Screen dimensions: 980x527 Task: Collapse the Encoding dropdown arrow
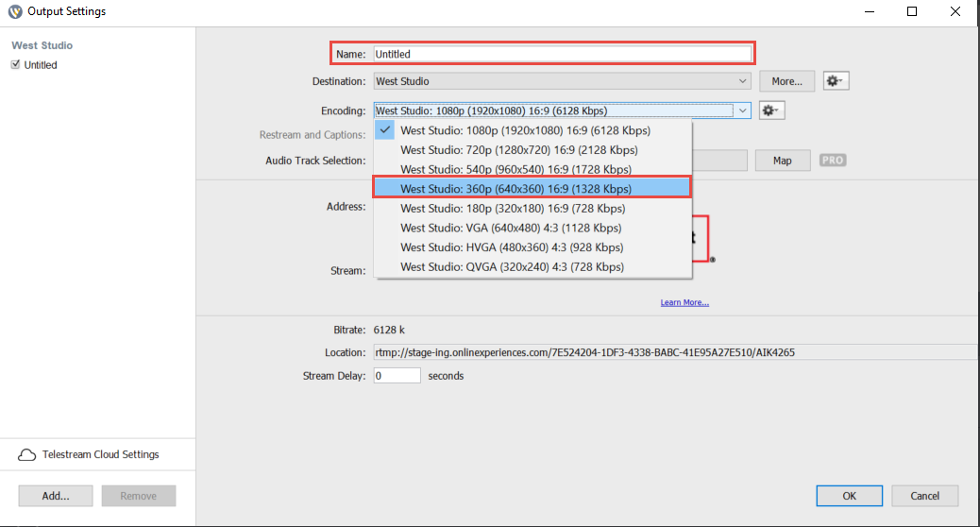pyautogui.click(x=742, y=110)
